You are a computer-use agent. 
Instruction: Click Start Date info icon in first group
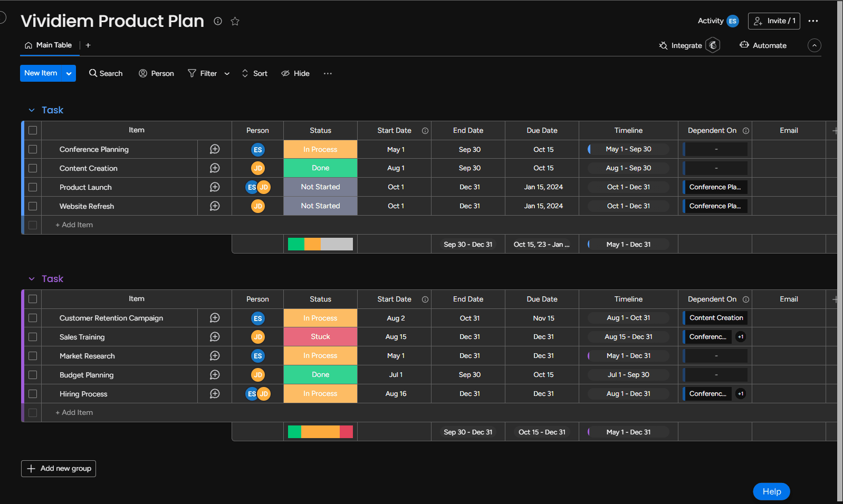coord(425,131)
